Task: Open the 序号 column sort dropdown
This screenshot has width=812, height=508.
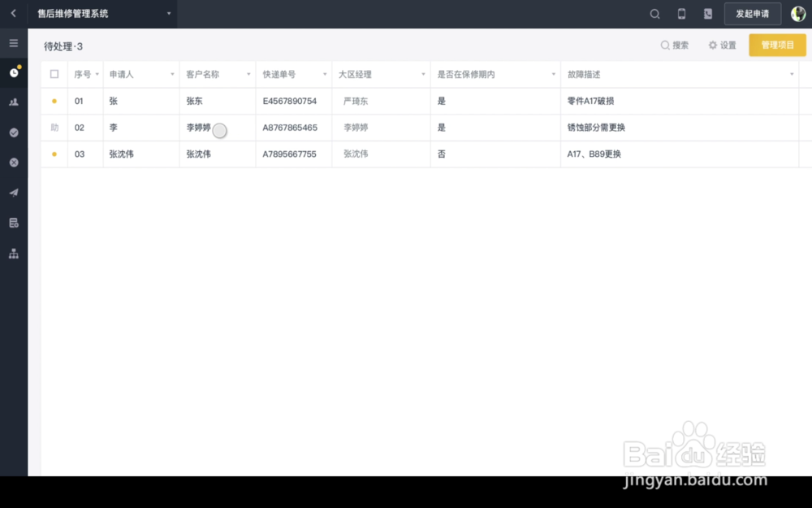Action: click(97, 74)
